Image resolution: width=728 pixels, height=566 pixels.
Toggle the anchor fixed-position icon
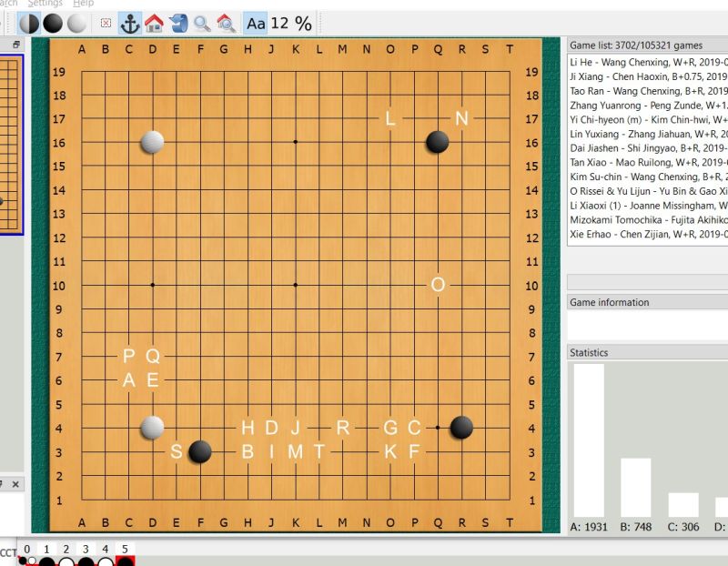coord(130,24)
